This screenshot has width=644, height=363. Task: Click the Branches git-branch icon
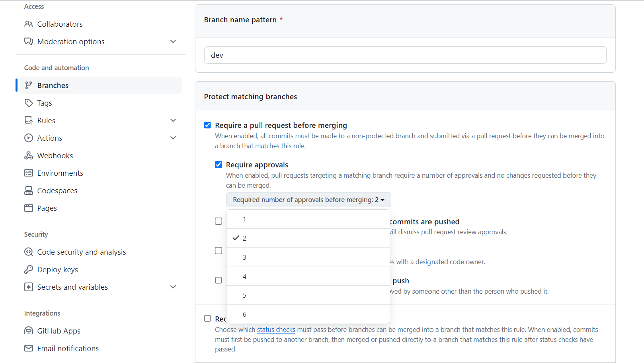point(29,85)
